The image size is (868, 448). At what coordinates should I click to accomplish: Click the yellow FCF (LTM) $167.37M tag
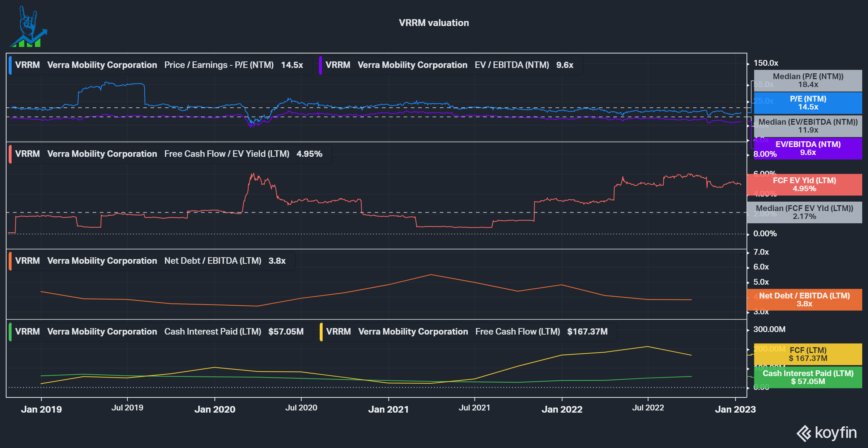tap(808, 354)
